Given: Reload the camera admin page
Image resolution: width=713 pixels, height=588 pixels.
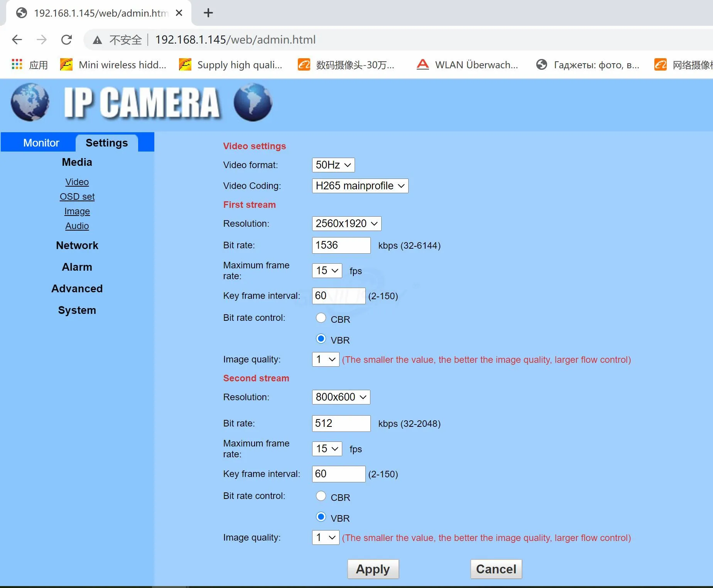Looking at the screenshot, I should [x=66, y=40].
